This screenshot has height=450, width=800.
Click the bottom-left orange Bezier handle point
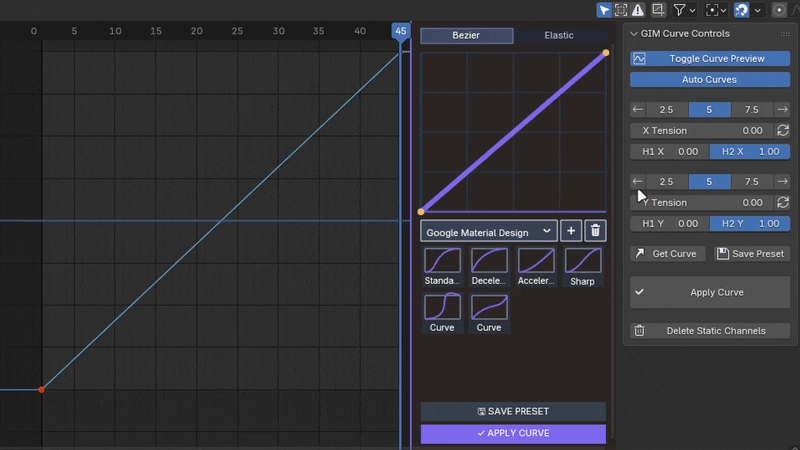click(x=421, y=212)
